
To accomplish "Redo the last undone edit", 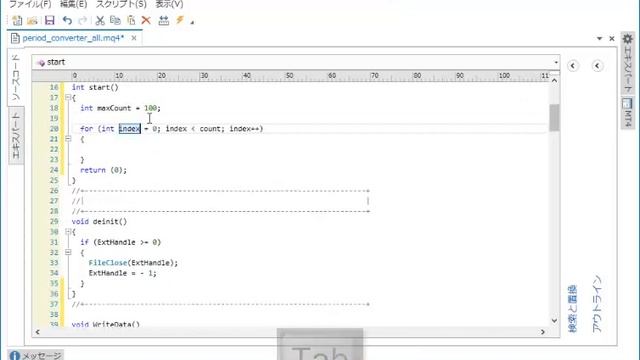I will pyautogui.click(x=83, y=20).
